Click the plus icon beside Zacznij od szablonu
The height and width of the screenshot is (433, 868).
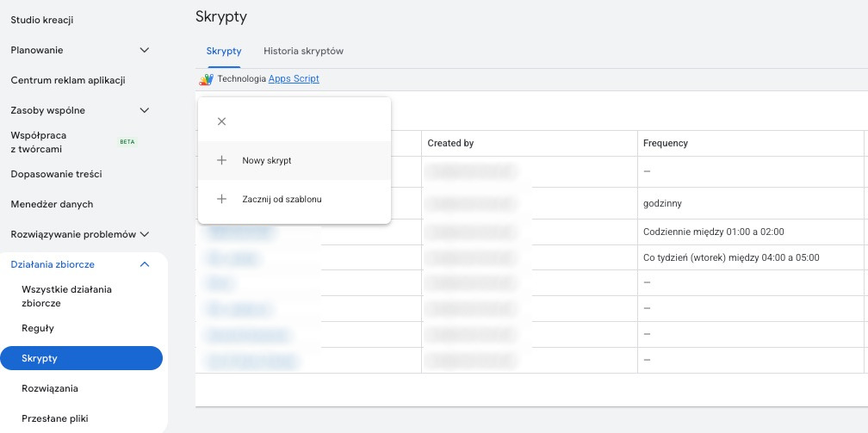(221, 199)
